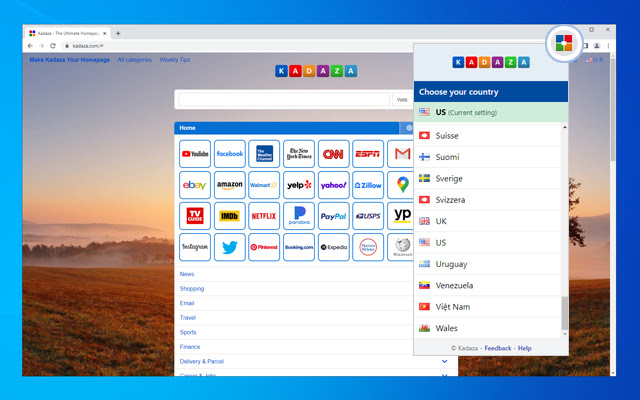Click the Kadaza extension icon in toolbar
Image resolution: width=640 pixels, height=400 pixels.
pos(564,43)
